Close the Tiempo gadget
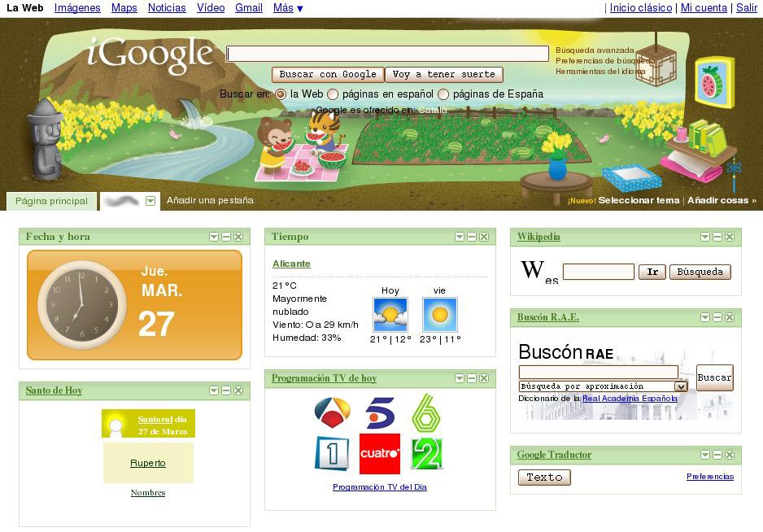Viewport: 763px width, 532px height. click(484, 237)
